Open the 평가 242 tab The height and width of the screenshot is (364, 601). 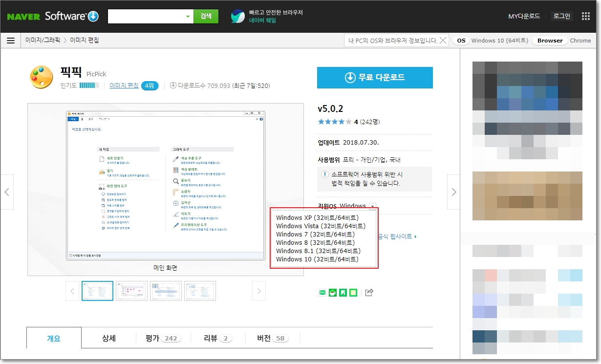[x=163, y=338]
